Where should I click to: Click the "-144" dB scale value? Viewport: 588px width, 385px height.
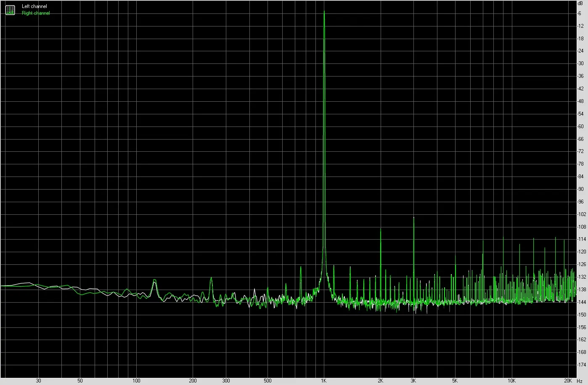pos(582,302)
